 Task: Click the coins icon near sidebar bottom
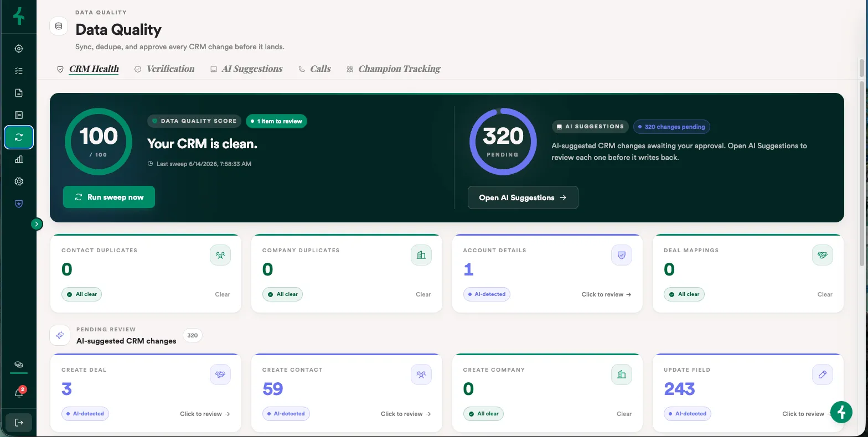point(19,365)
